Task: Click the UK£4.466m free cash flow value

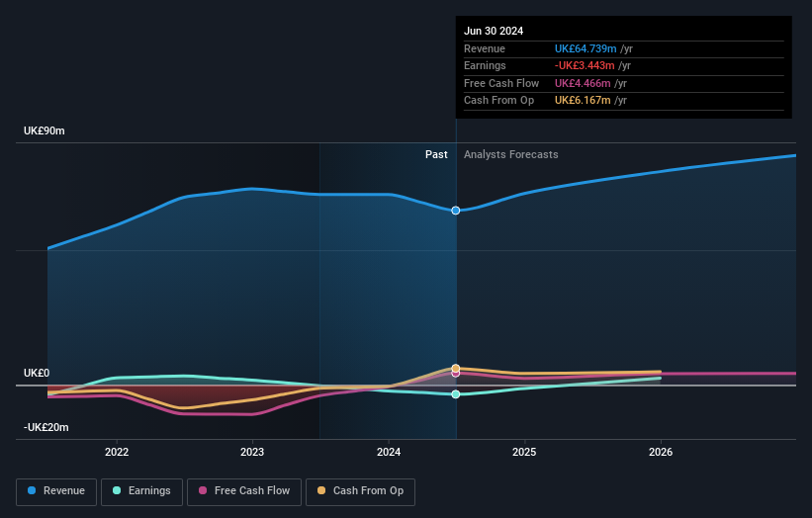Action: (x=583, y=83)
